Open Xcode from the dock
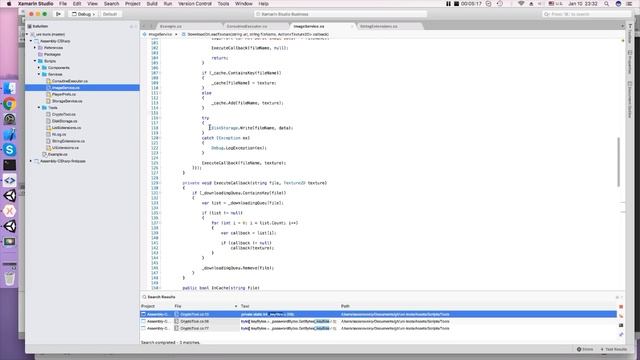Screen dimensions: 640x360 coord(9,135)
